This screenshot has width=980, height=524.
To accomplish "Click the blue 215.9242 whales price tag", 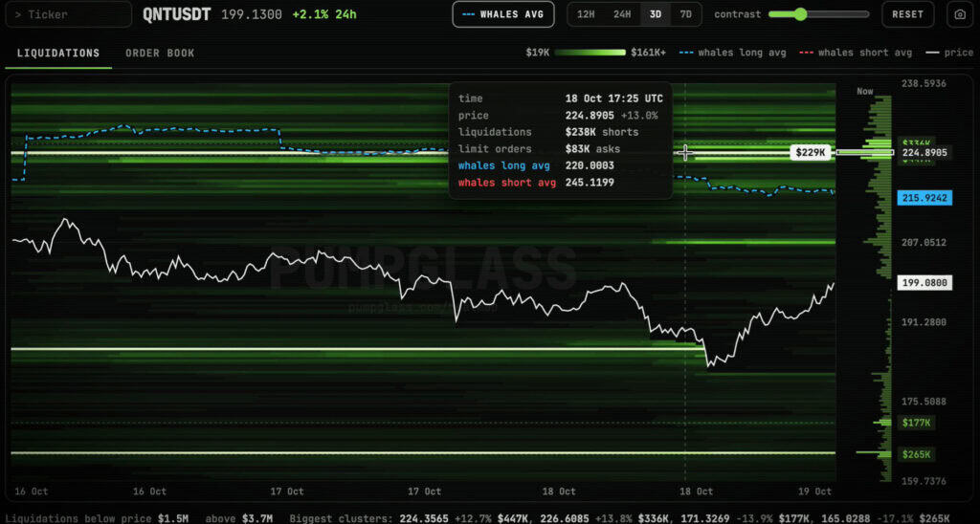I will coord(924,198).
